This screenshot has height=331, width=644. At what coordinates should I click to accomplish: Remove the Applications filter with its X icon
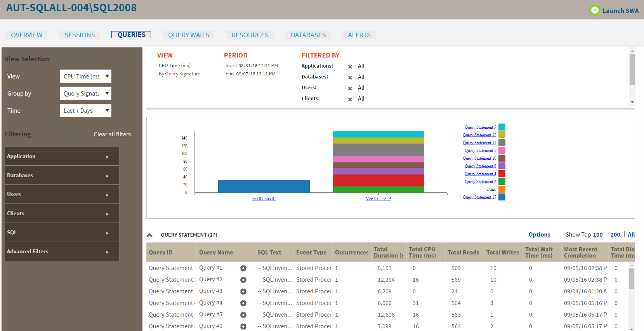point(350,67)
